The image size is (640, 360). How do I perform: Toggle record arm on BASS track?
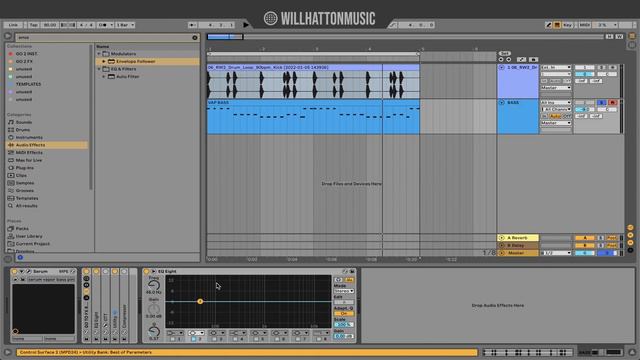click(x=612, y=102)
